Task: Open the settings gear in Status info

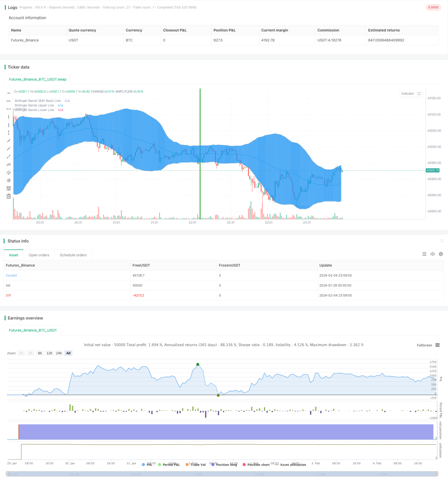Action: tap(441, 254)
